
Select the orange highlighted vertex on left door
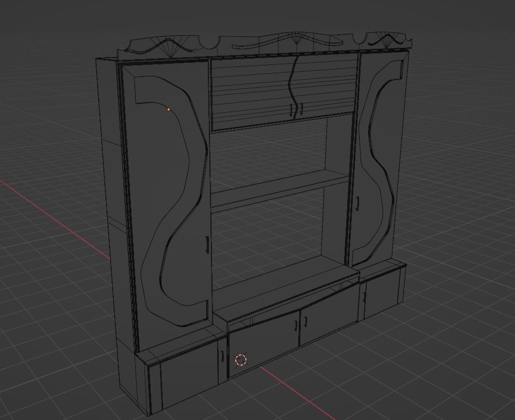click(x=169, y=110)
